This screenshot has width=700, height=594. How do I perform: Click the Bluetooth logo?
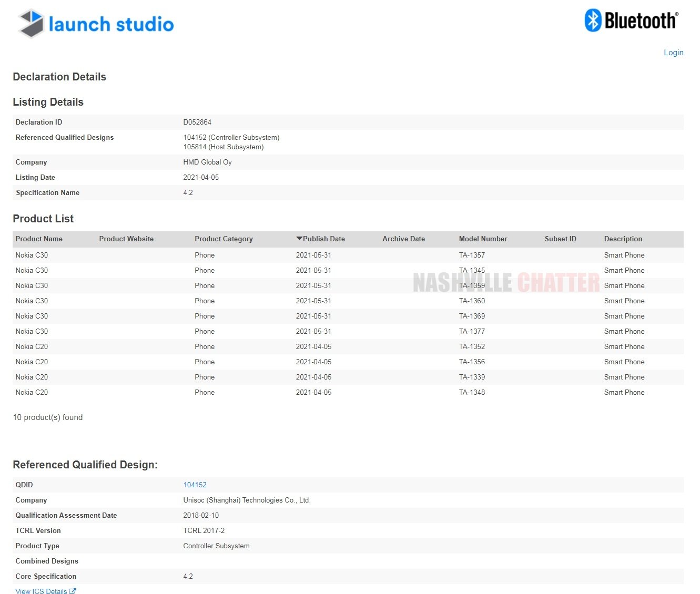click(631, 21)
